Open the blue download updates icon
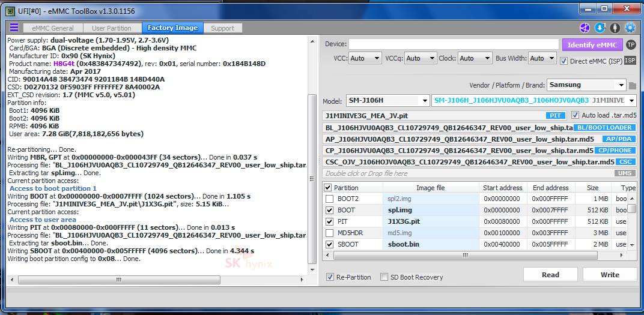Image resolution: width=644 pixels, height=315 pixels. (600, 28)
